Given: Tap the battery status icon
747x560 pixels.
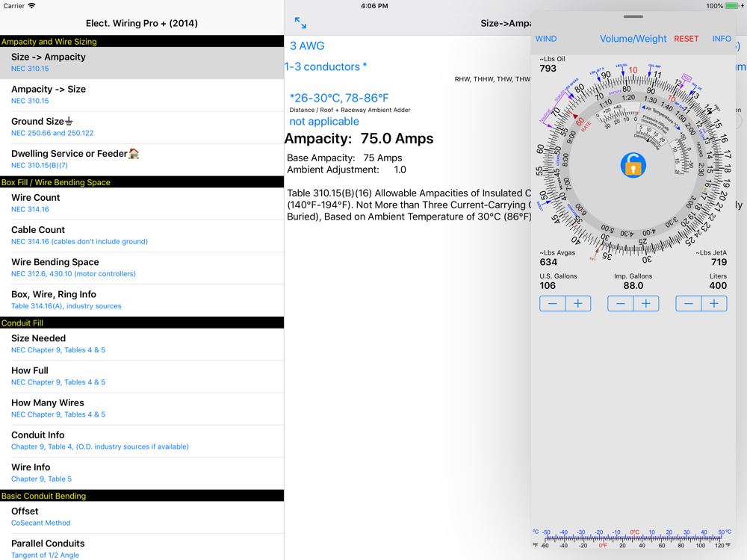Looking at the screenshot, I should (732, 6).
